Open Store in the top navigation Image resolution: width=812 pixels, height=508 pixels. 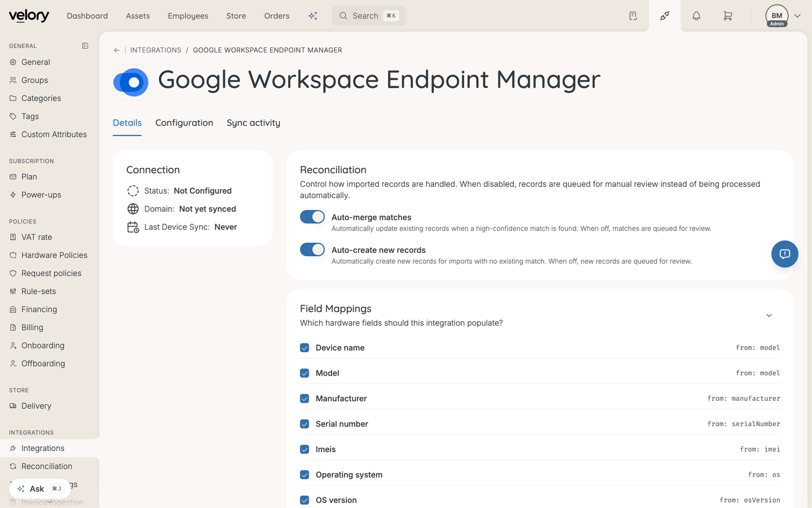tap(236, 16)
